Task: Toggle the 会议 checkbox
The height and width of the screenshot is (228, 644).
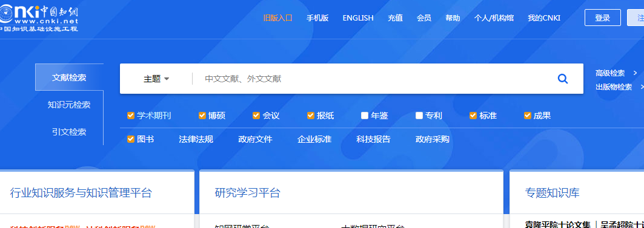Action: point(256,116)
